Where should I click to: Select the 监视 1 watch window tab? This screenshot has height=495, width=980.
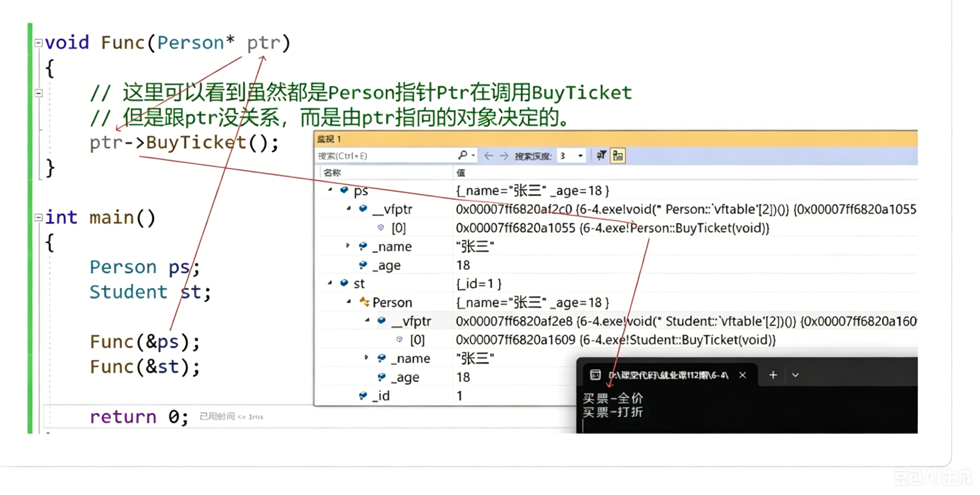click(x=329, y=139)
